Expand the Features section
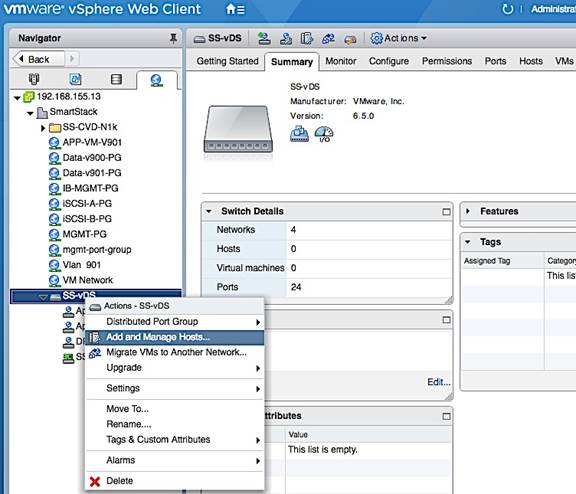Image resolution: width=576 pixels, height=494 pixels. [x=468, y=211]
